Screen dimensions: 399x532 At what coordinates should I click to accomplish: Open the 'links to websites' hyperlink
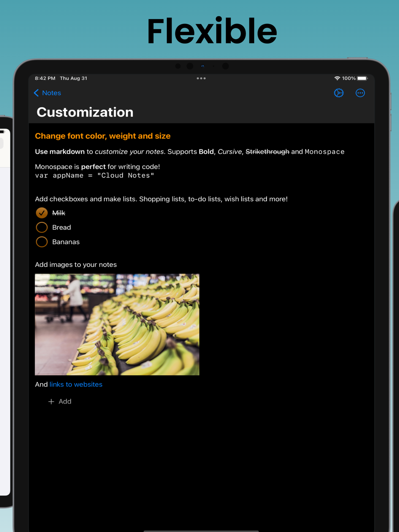tap(76, 384)
